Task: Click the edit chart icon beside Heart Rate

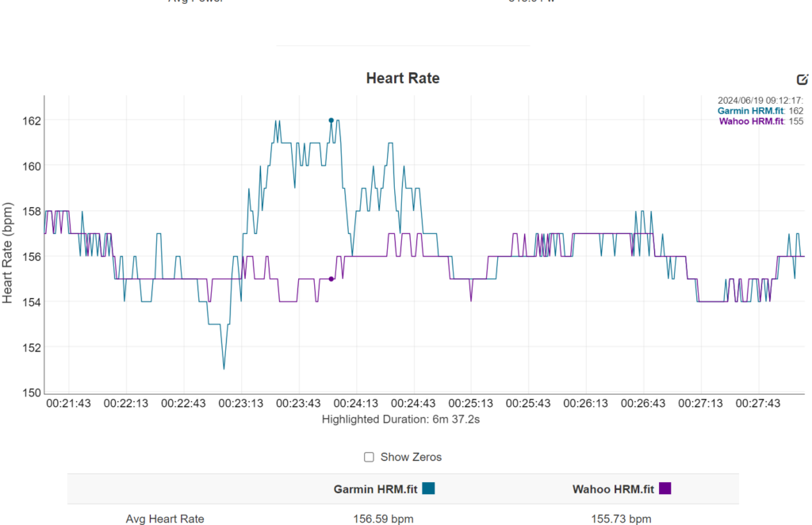Action: click(x=802, y=79)
